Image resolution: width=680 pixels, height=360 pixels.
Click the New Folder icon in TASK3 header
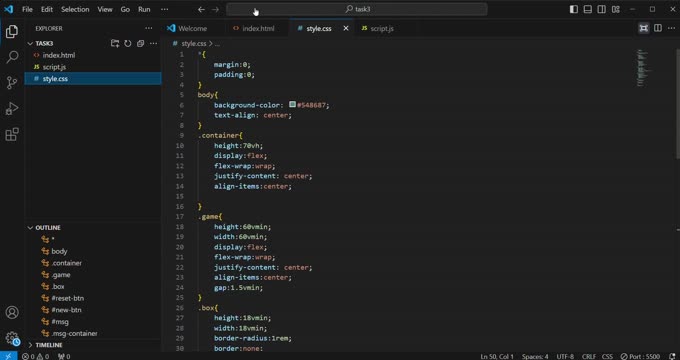point(115,43)
